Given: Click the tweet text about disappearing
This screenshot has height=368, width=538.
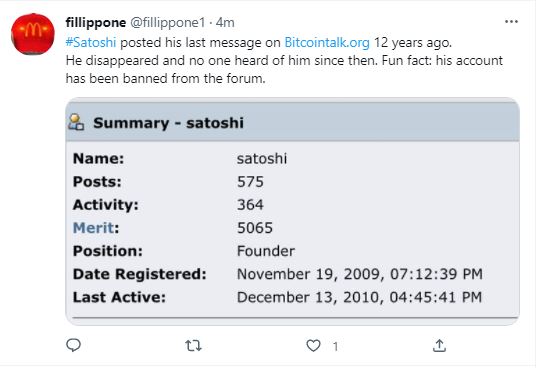Looking at the screenshot, I should pyautogui.click(x=284, y=69).
